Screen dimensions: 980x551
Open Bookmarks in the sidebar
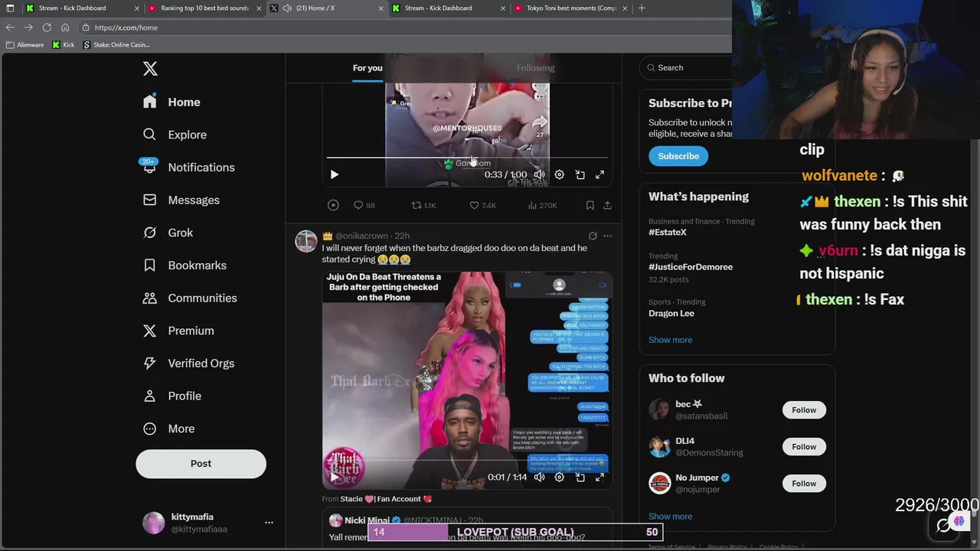coord(185,266)
